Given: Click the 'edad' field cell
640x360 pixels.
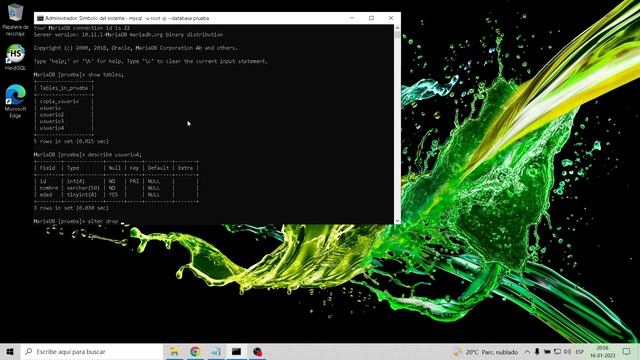Looking at the screenshot, I should [x=46, y=195].
